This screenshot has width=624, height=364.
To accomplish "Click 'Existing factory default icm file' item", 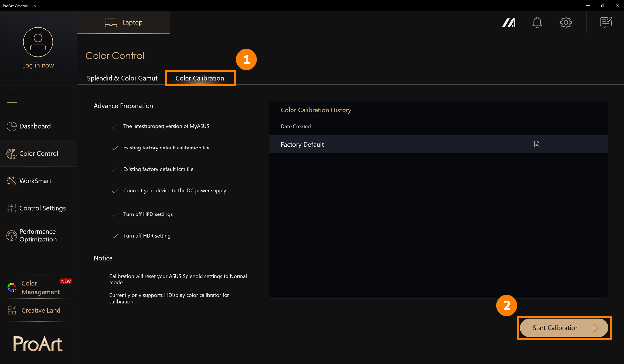I will (158, 169).
